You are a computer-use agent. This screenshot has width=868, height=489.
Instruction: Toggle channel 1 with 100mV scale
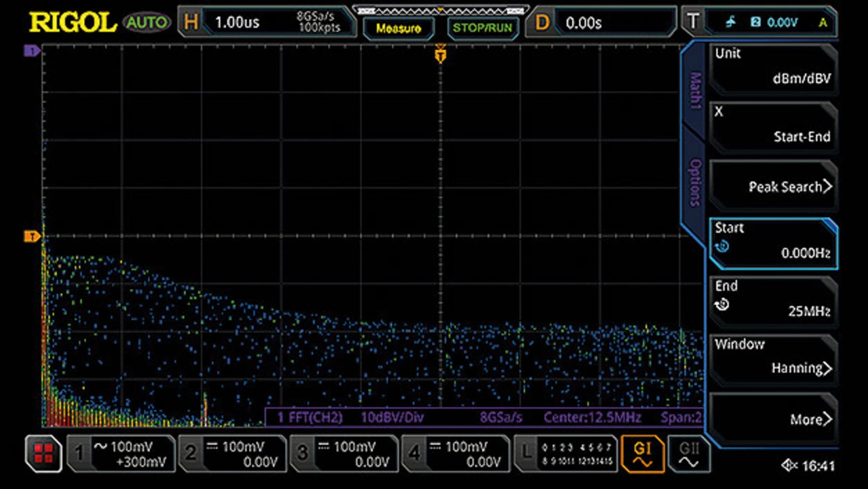tap(121, 454)
